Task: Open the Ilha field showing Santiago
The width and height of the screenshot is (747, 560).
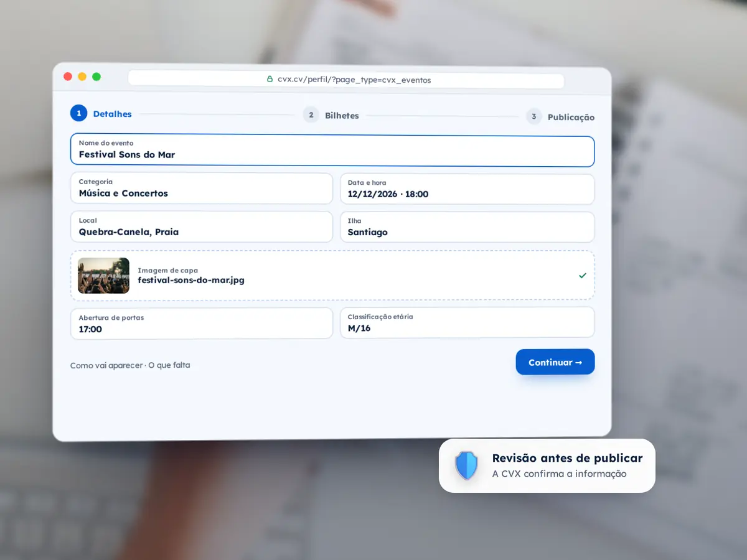Action: click(x=467, y=227)
